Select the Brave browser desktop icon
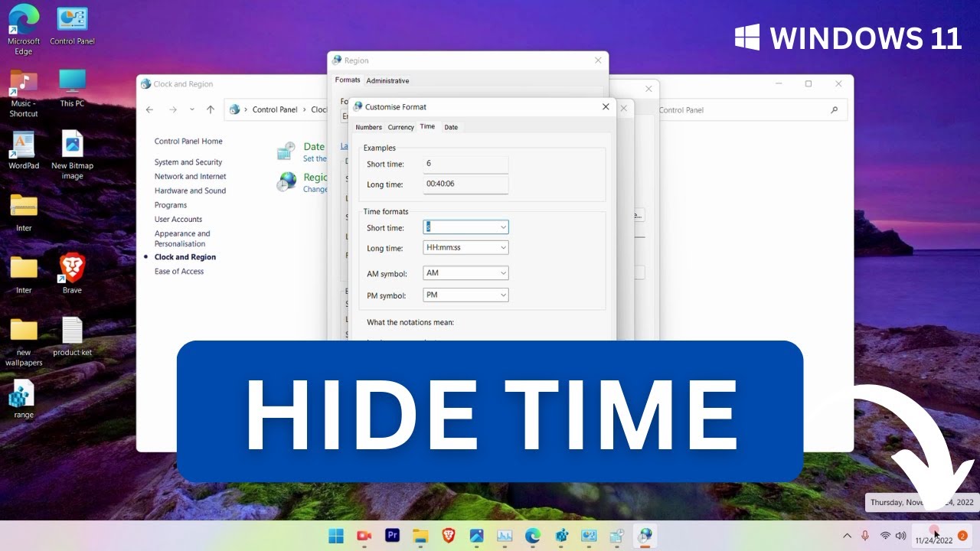The width and height of the screenshot is (980, 551). click(72, 274)
